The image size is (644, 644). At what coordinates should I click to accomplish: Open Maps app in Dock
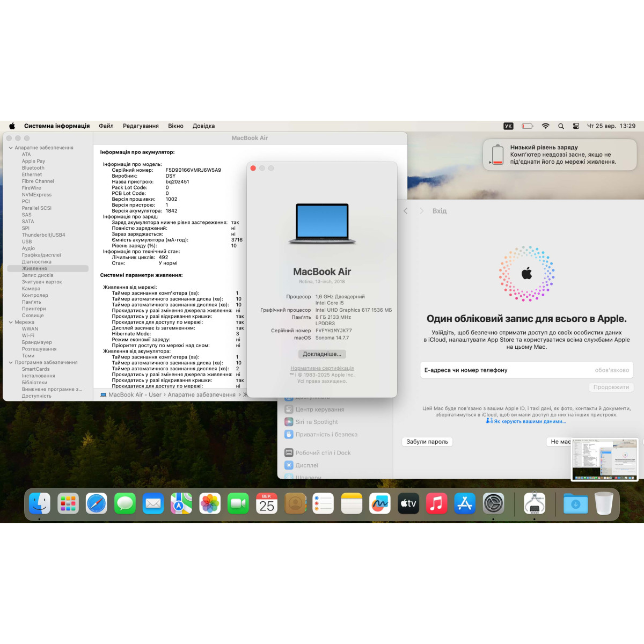181,503
